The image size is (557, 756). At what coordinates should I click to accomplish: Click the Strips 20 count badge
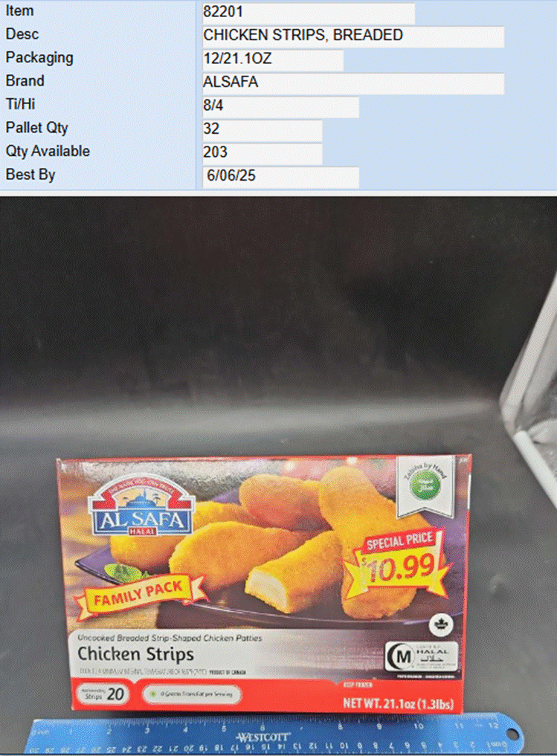pos(102,694)
